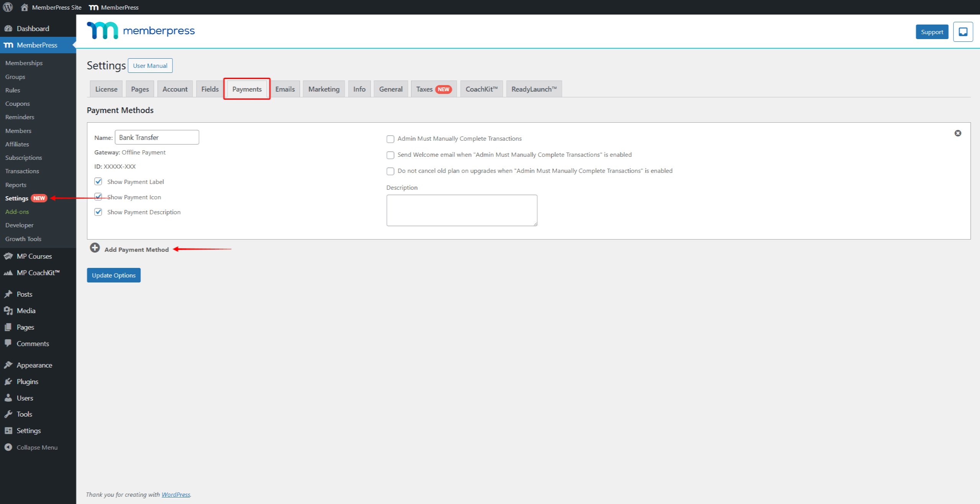Switch to the Emails tab
Viewport: 980px width, 504px height.
click(285, 89)
